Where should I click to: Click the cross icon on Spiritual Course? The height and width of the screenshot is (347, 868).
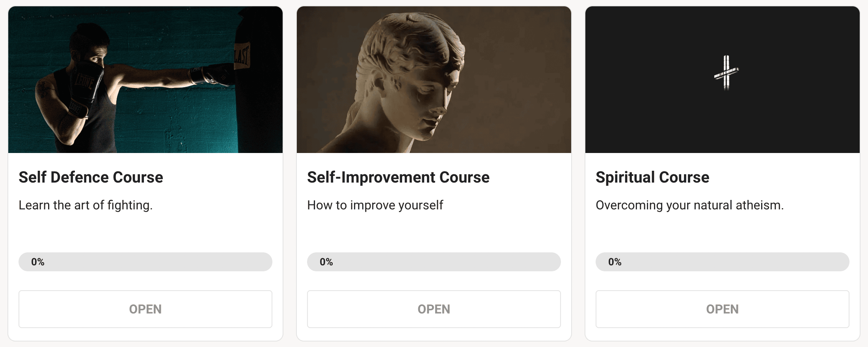pos(726,73)
